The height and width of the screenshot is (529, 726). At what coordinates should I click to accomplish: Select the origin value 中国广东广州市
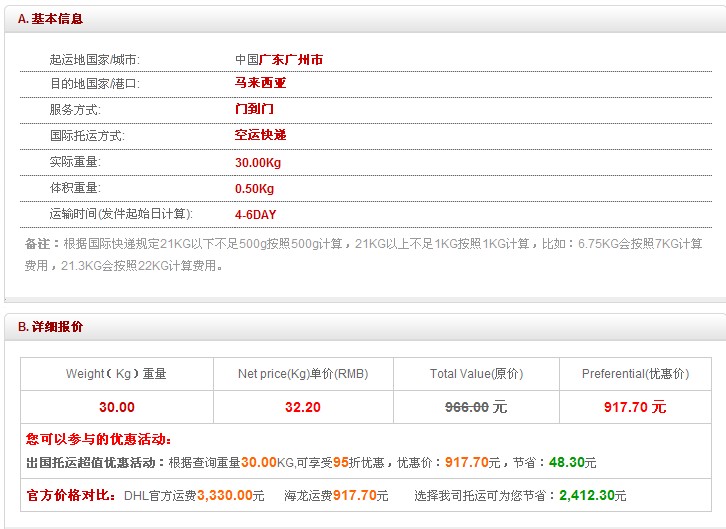279,60
